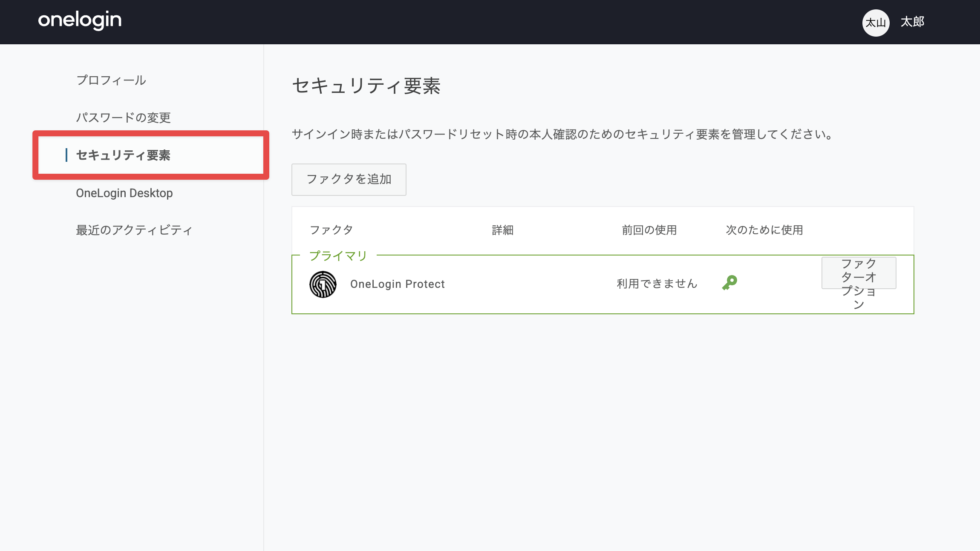Click the user name 太郎 in header
Image resolution: width=980 pixels, height=551 pixels.
tap(913, 22)
